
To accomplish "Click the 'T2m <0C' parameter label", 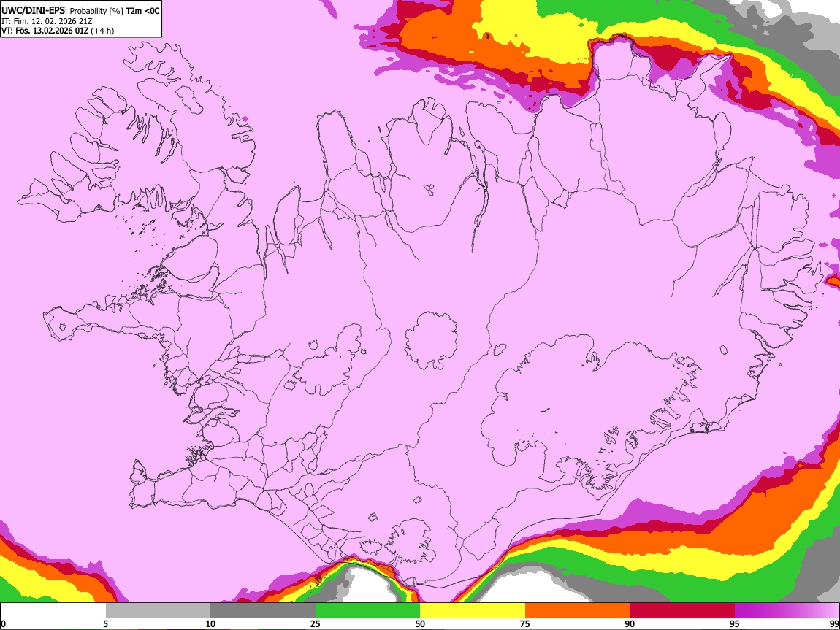I will click(x=142, y=11).
